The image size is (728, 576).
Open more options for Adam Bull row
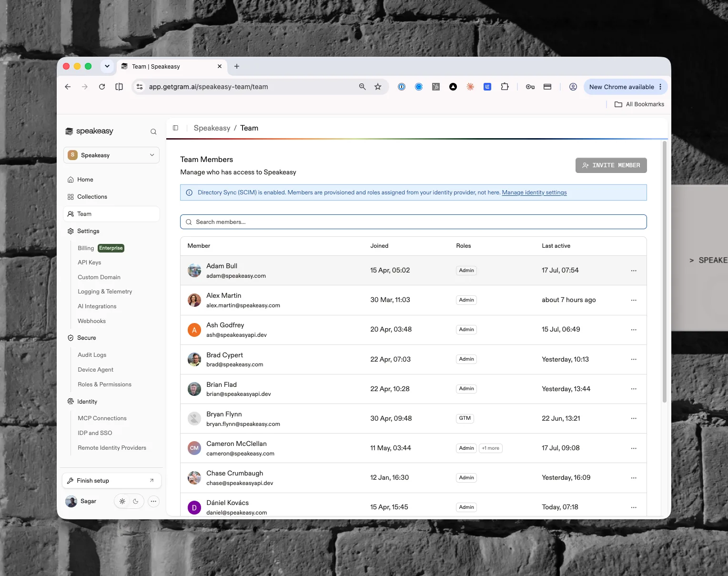pyautogui.click(x=634, y=271)
